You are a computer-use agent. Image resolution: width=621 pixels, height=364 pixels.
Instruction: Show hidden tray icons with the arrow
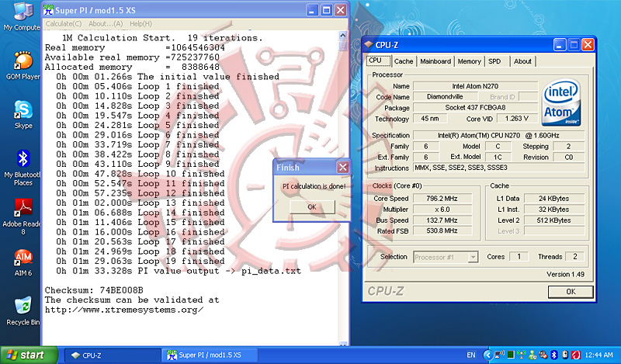tap(488, 355)
